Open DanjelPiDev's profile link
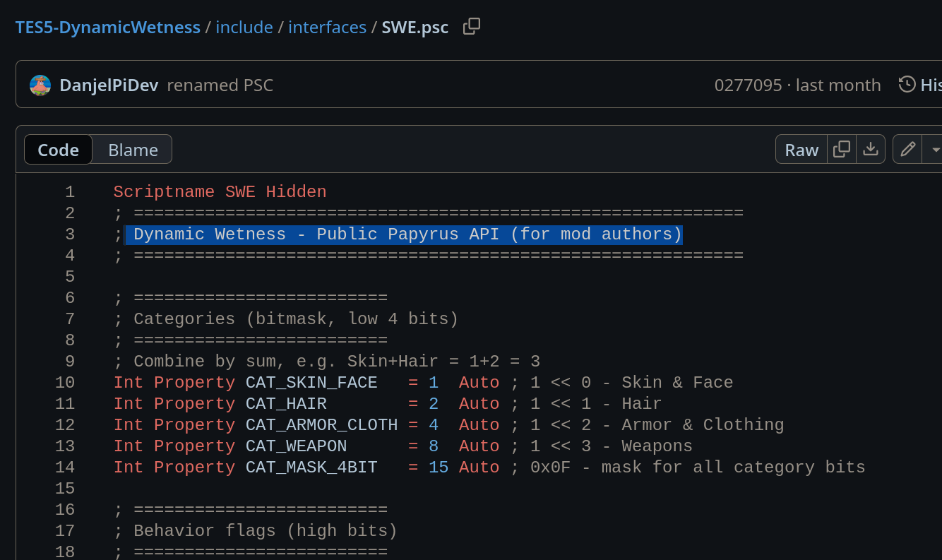The image size is (942, 560). [109, 85]
